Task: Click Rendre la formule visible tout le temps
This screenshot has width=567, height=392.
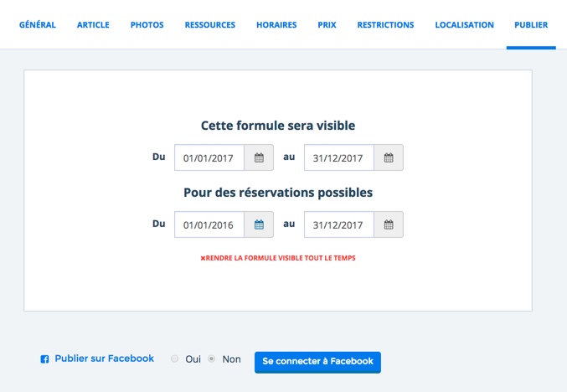Action: [278, 258]
